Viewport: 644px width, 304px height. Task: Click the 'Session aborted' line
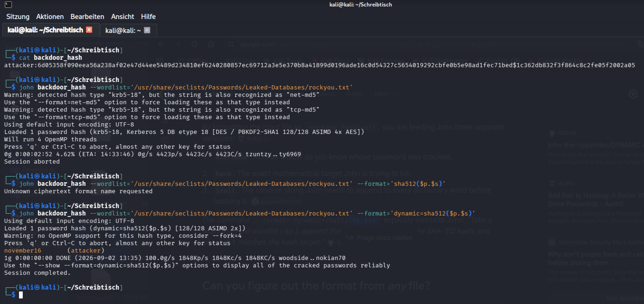tap(32, 162)
